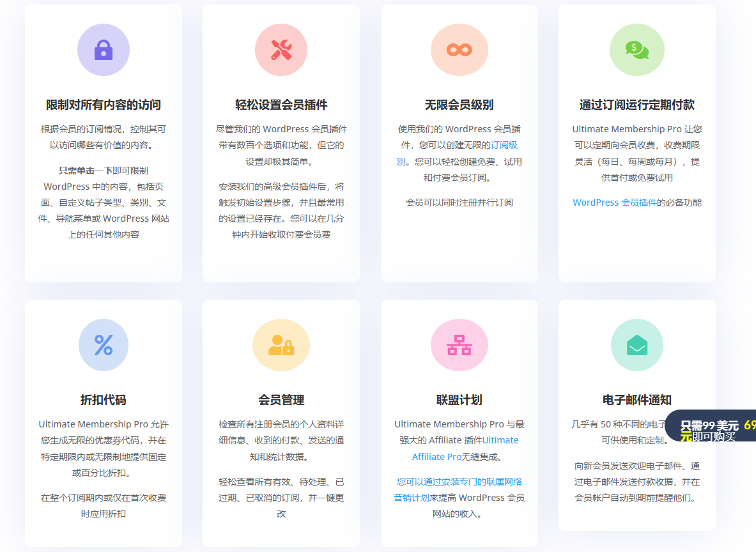Select the 限制对所有内容的访问 heading

[x=104, y=105]
